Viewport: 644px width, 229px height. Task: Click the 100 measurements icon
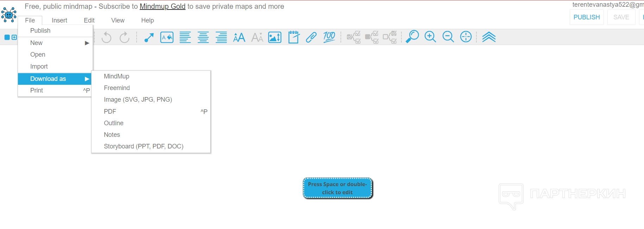[x=329, y=37]
